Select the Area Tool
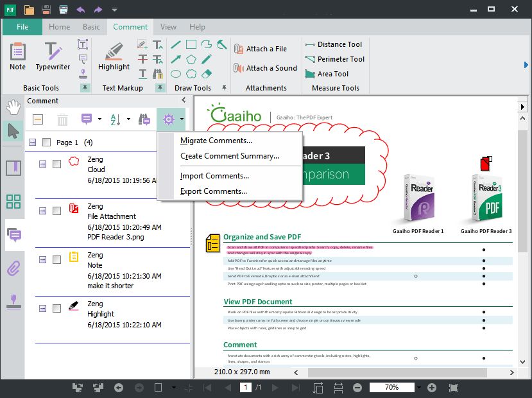Screen dimensions: 532x398 click(327, 74)
